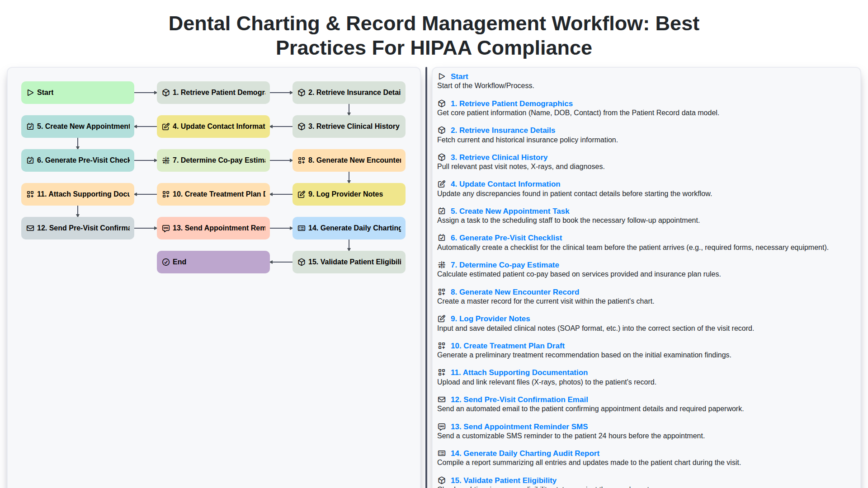Click the blocks icon in Generate New Encounter node
The width and height of the screenshot is (868, 488).
click(302, 160)
